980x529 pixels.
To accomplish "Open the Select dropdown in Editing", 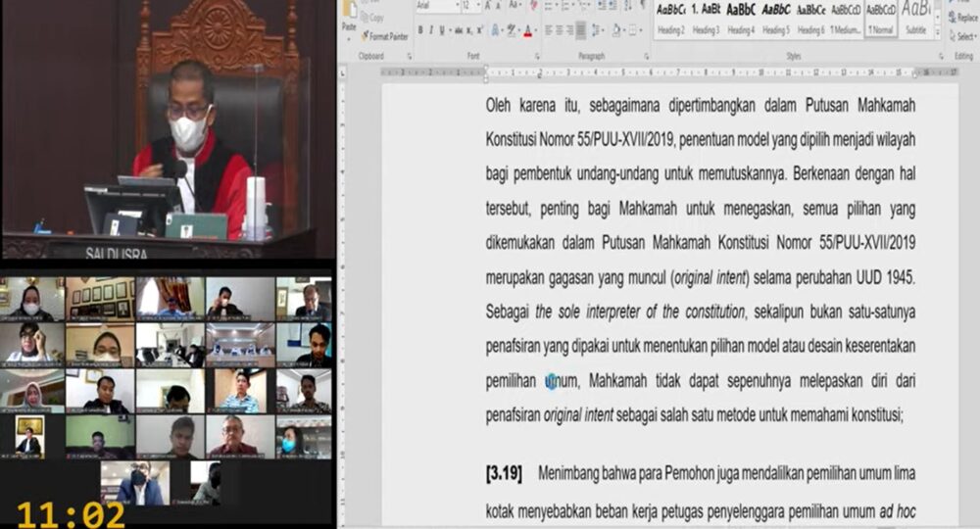I will 961,36.
